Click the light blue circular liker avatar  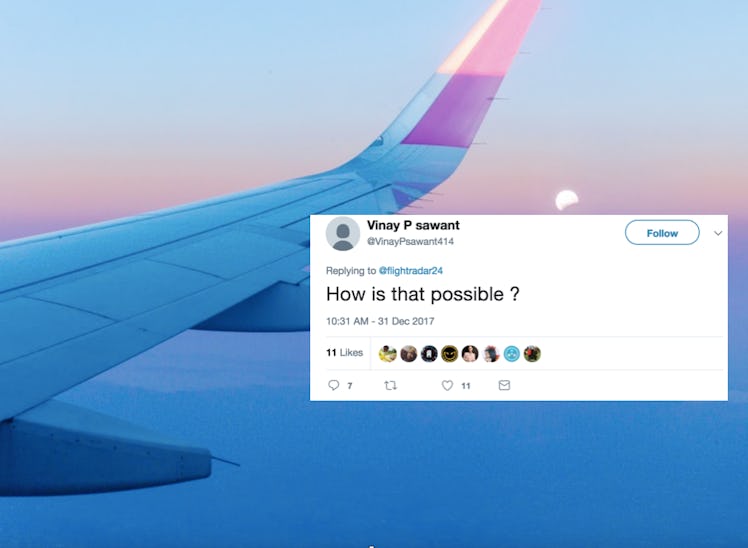tap(511, 353)
